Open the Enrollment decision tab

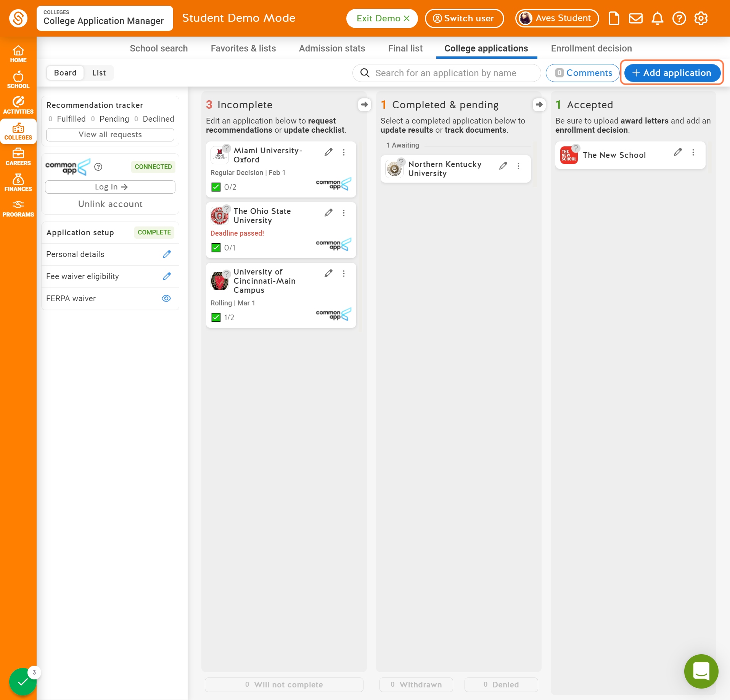592,48
